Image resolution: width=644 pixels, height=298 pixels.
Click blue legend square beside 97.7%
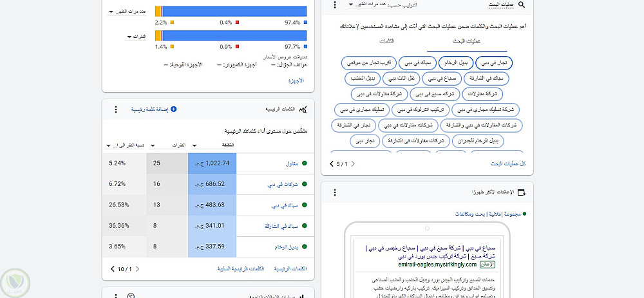[306, 46]
